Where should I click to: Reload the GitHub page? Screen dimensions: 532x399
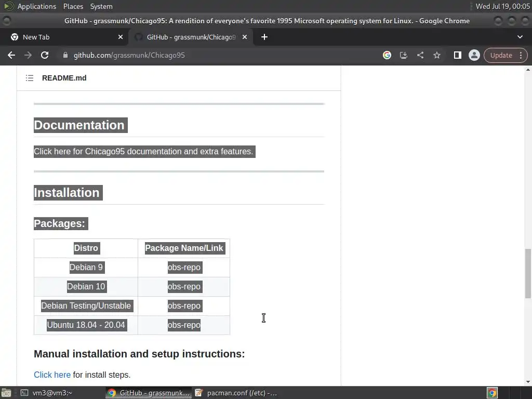tap(45, 55)
